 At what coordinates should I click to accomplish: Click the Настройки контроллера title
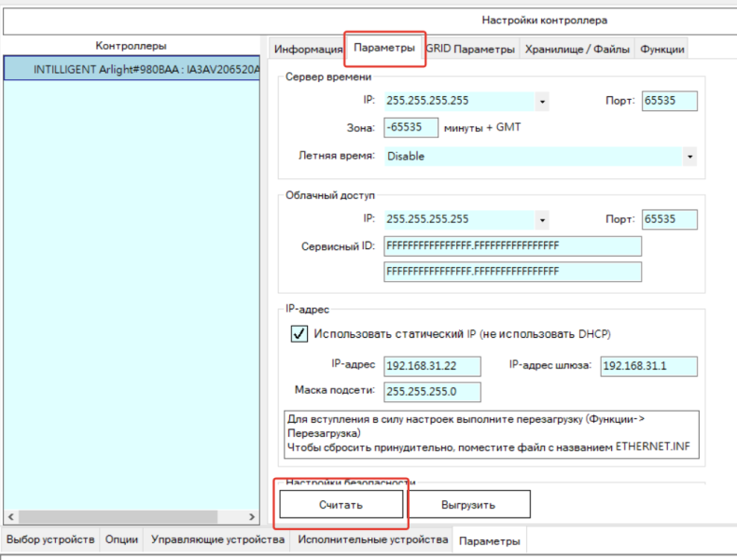(544, 21)
